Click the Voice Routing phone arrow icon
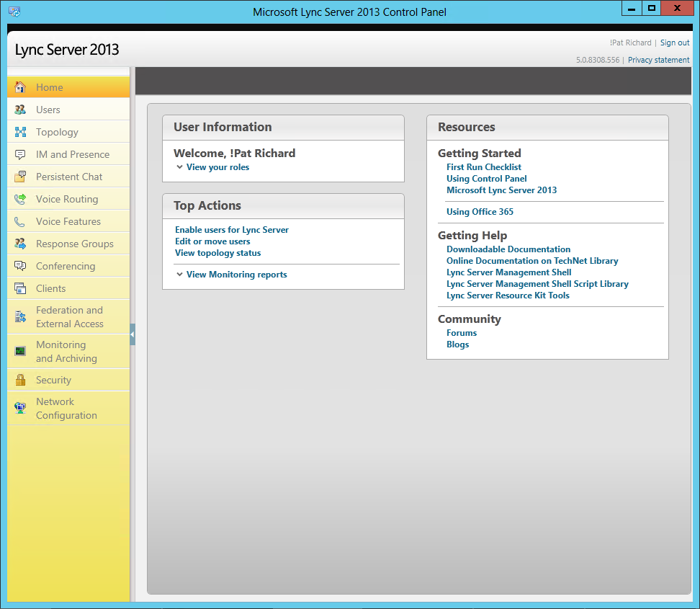Viewport: 700px width, 609px height. [20, 199]
